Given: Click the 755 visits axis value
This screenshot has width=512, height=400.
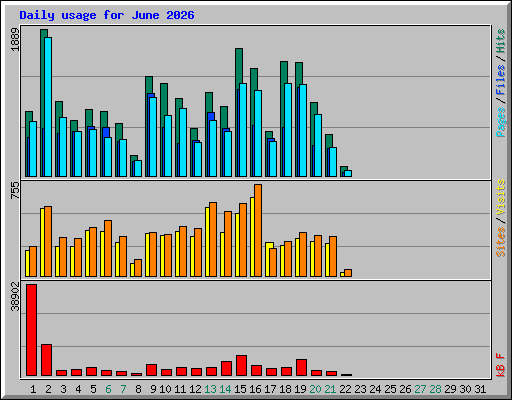Looking at the screenshot, I should click(15, 190).
